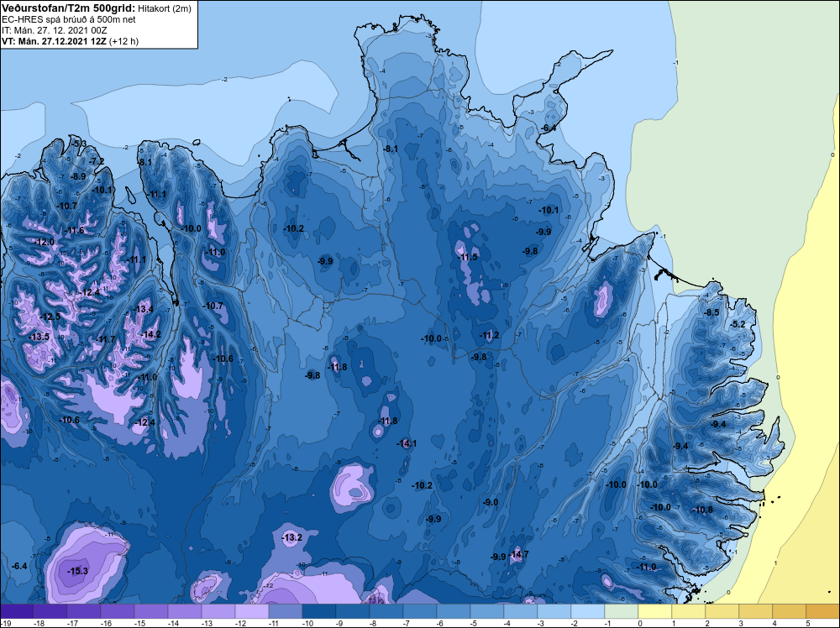Pick the -11.2 temperature value
The width and height of the screenshot is (840, 628).
point(489,335)
